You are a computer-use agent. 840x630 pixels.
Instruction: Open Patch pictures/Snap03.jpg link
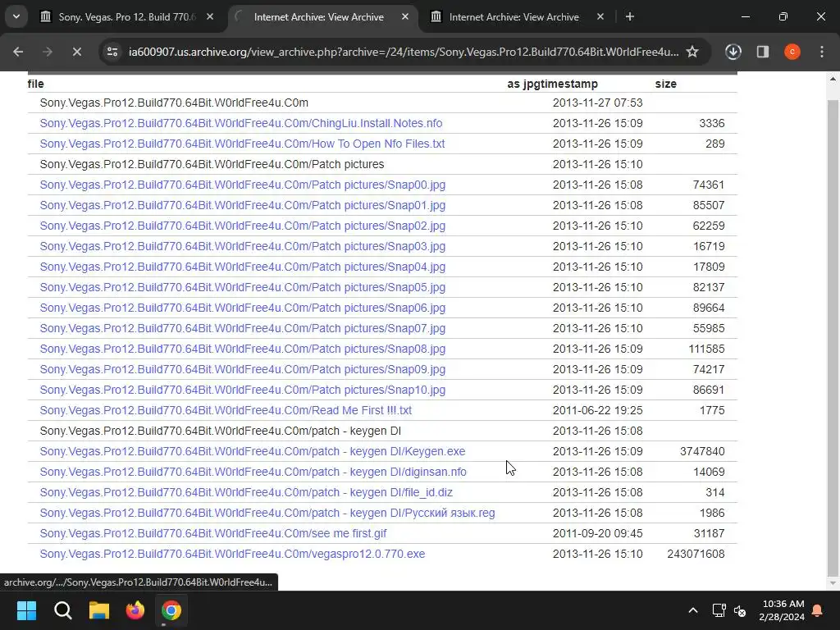coord(243,246)
